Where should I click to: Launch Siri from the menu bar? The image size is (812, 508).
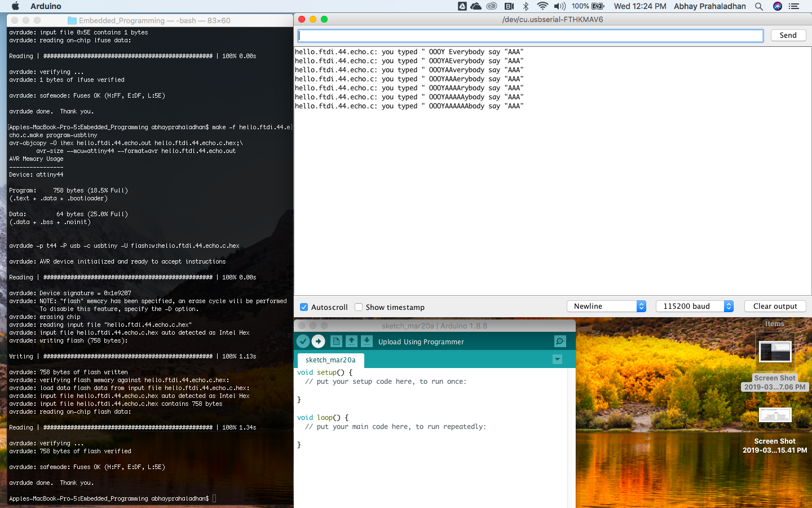pos(778,6)
